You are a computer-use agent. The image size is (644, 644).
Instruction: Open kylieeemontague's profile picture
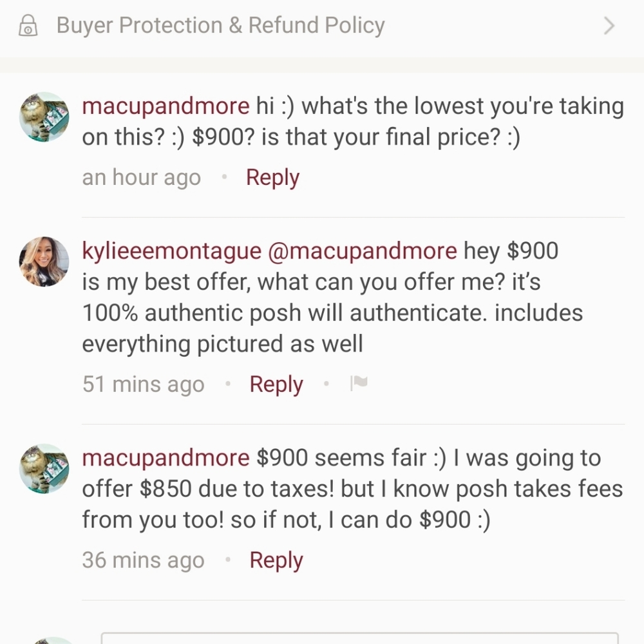[x=44, y=261]
